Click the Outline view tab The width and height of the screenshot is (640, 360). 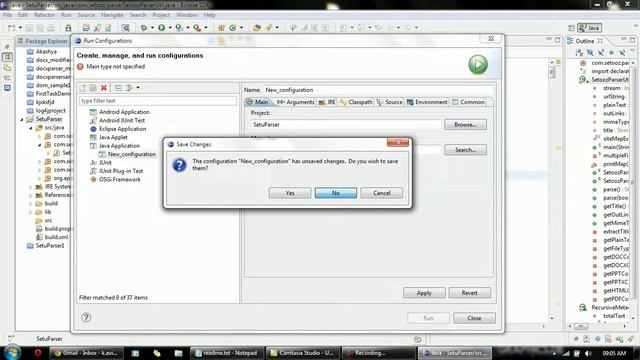[584, 41]
